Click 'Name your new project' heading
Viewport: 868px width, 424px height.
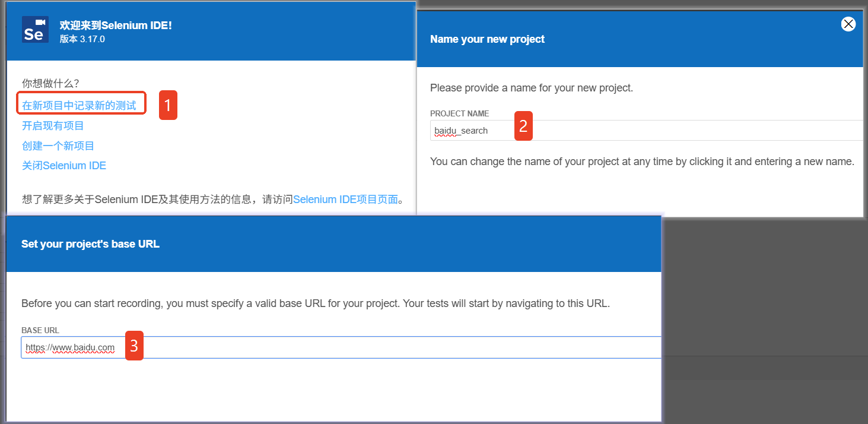point(487,39)
